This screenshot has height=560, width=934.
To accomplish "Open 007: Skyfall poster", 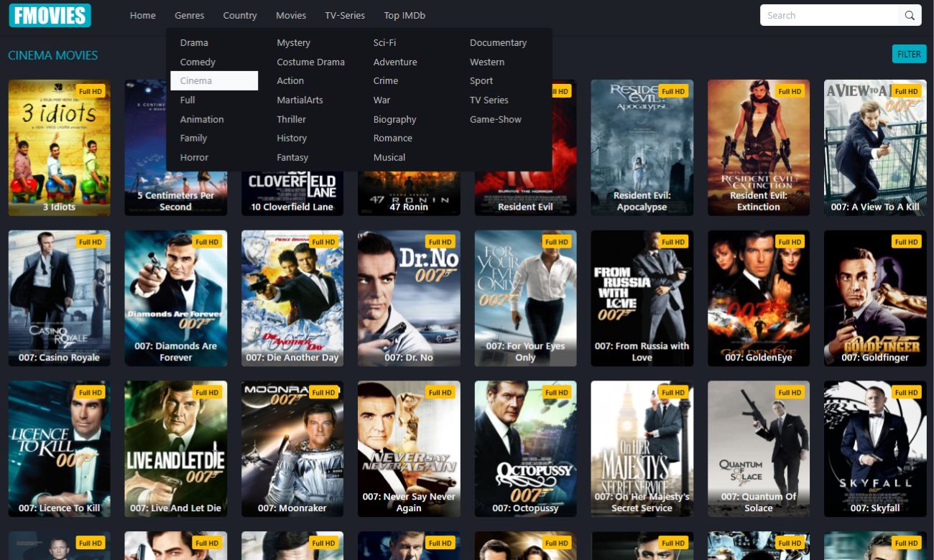I will pyautogui.click(x=874, y=449).
